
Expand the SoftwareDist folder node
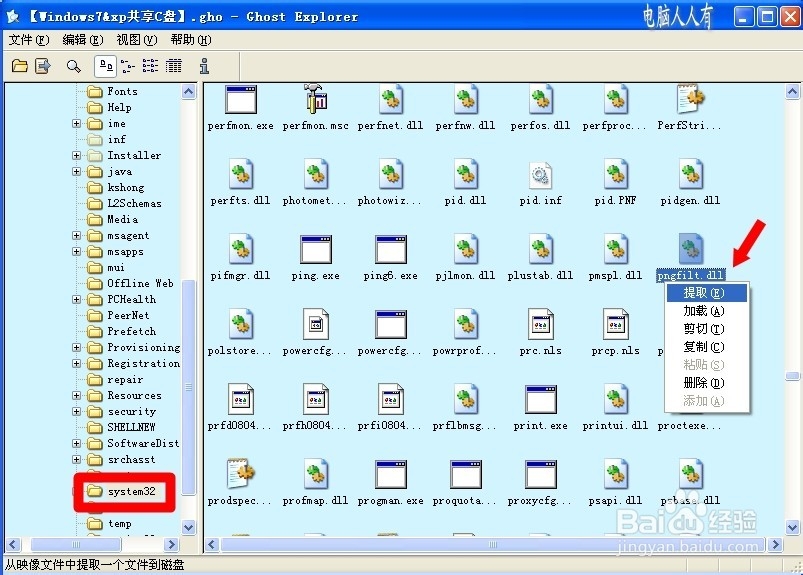tap(76, 443)
